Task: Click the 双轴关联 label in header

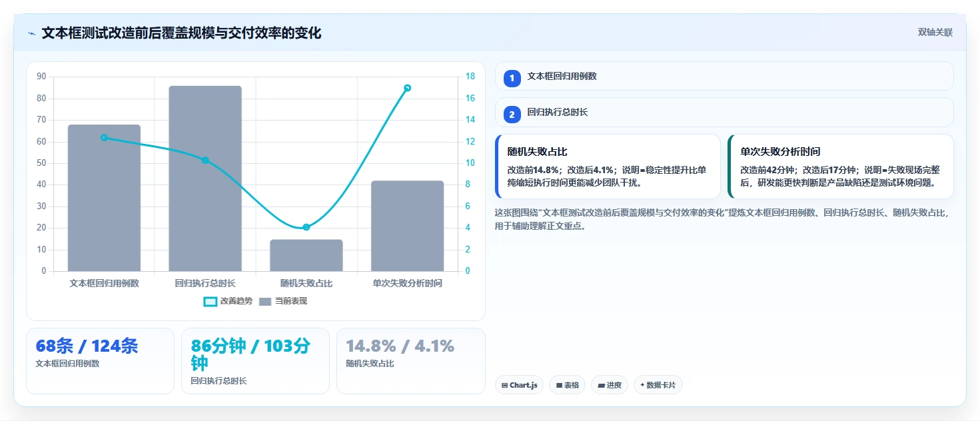Action: [x=935, y=33]
